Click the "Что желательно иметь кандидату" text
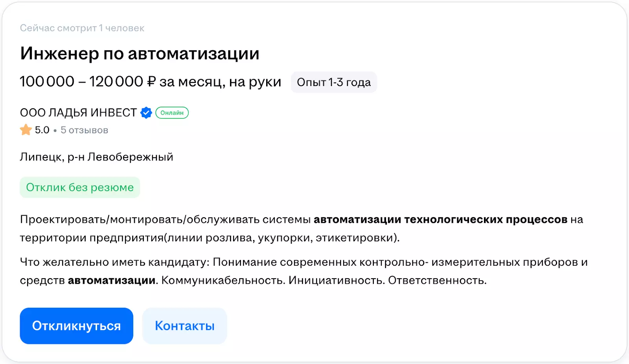Image resolution: width=629 pixels, height=364 pixels. coord(115,262)
